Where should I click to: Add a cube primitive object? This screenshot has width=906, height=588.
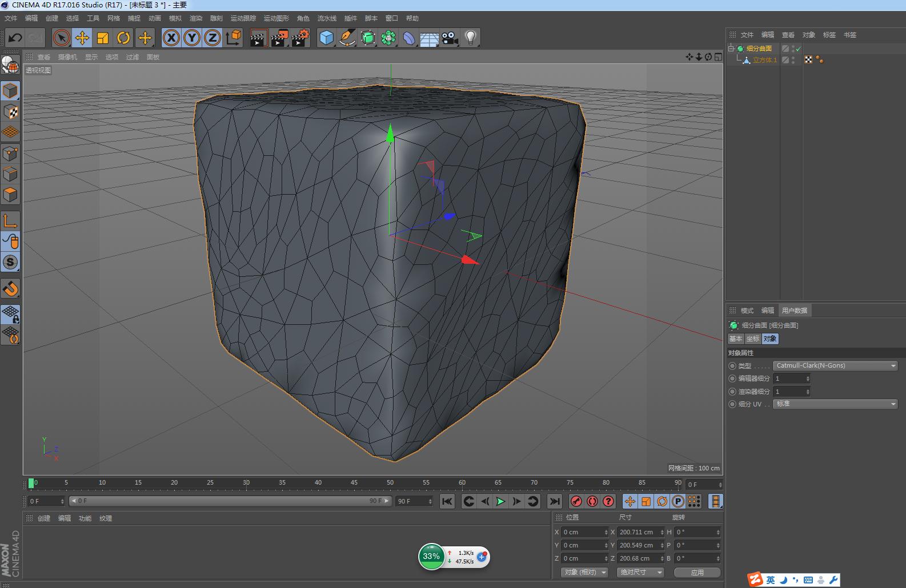(x=326, y=38)
